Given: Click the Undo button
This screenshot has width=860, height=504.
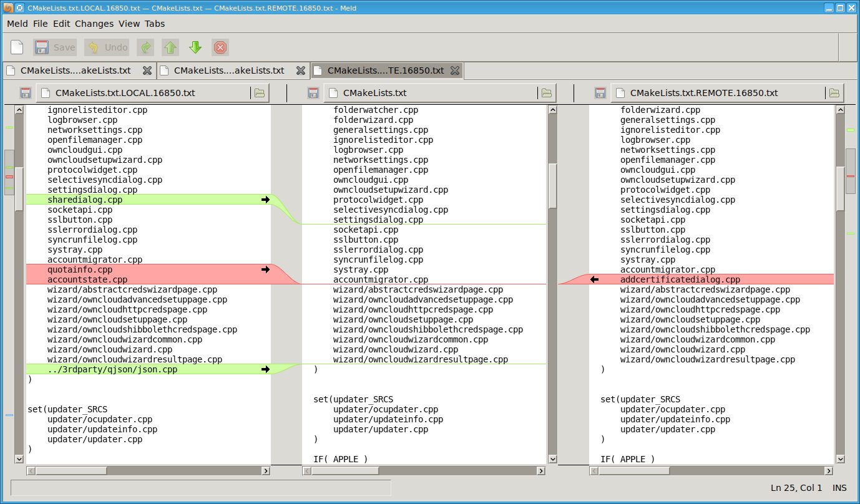Looking at the screenshot, I should [108, 47].
